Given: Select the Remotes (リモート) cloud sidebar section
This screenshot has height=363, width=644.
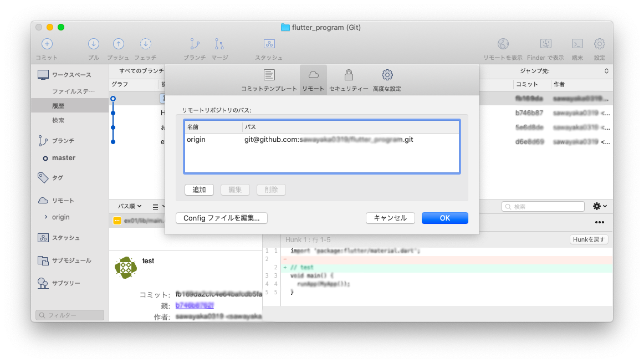Looking at the screenshot, I should (57, 201).
